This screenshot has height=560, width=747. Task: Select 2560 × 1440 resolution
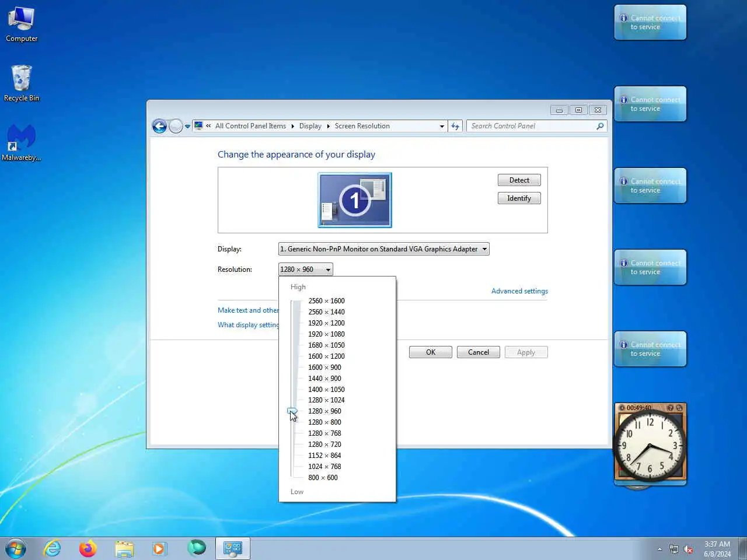[x=326, y=312]
